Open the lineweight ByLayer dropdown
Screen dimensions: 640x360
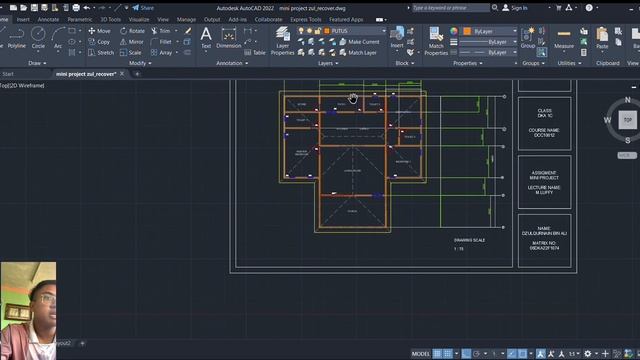[514, 42]
